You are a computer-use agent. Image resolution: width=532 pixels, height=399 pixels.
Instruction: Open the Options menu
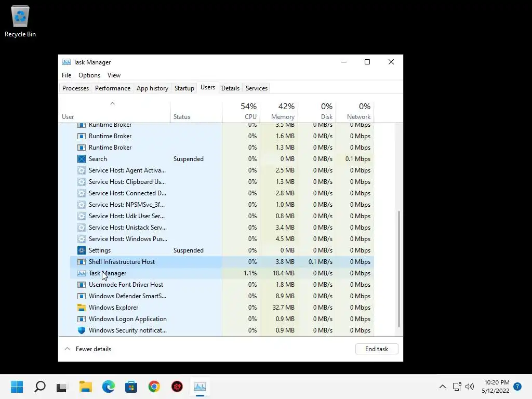pos(89,75)
